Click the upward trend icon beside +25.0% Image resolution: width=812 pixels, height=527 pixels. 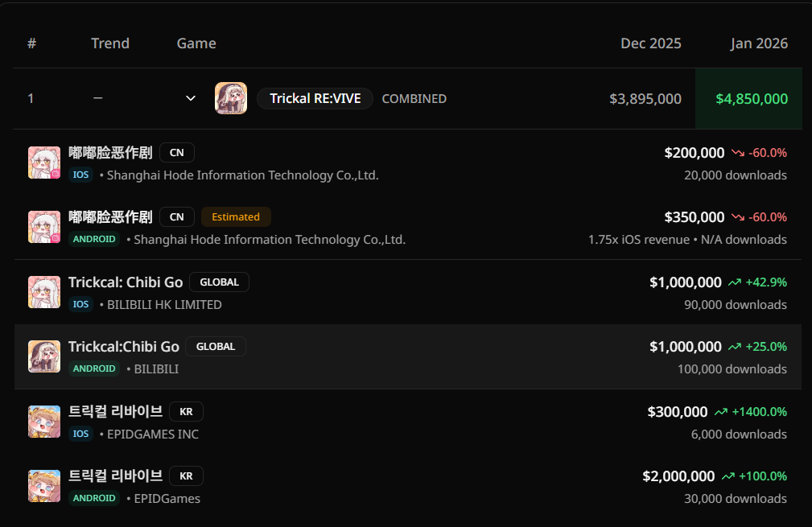735,346
